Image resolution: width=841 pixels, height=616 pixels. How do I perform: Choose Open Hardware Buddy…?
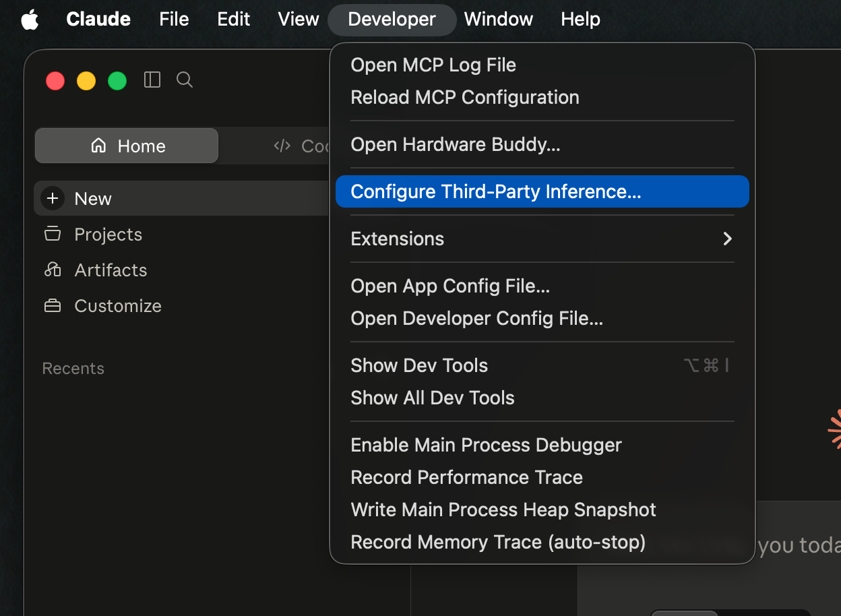(542, 144)
